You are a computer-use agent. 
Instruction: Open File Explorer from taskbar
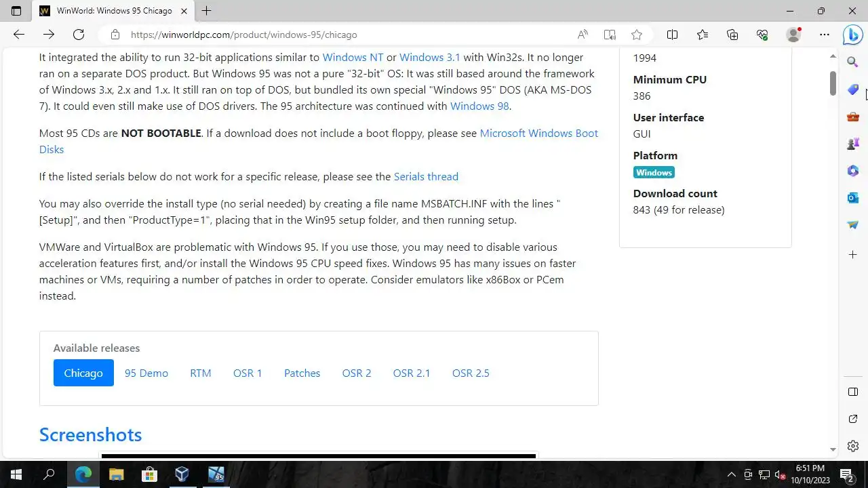(x=116, y=474)
